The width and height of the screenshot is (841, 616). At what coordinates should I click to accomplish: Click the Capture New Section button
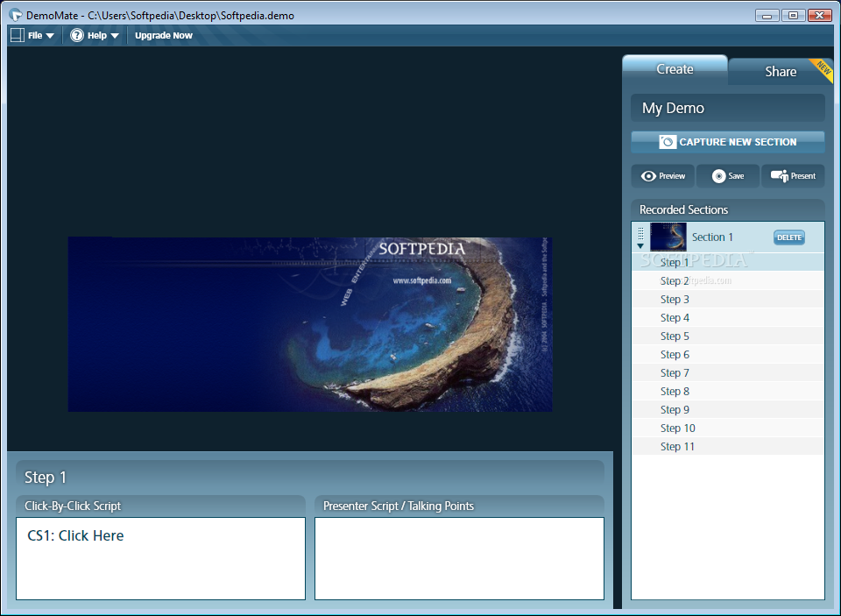728,142
